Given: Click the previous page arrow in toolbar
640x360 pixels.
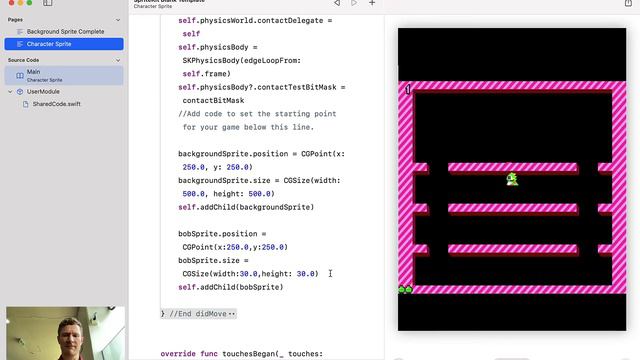Looking at the screenshot, I should (337, 3).
